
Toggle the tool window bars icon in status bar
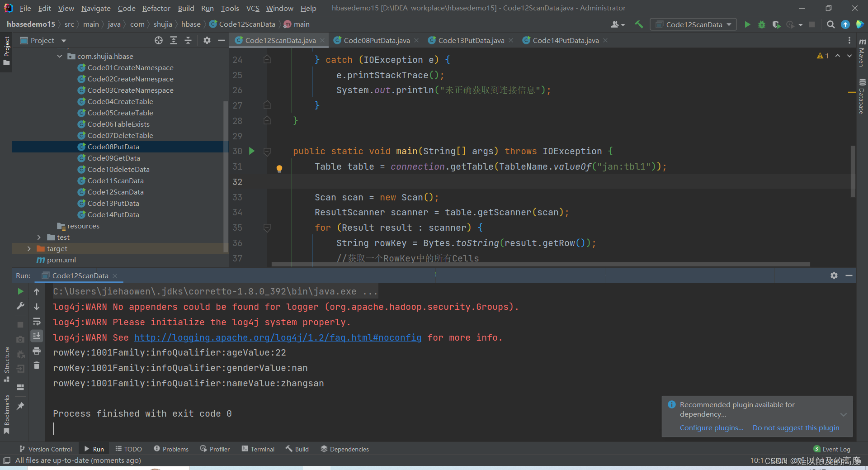click(6, 461)
